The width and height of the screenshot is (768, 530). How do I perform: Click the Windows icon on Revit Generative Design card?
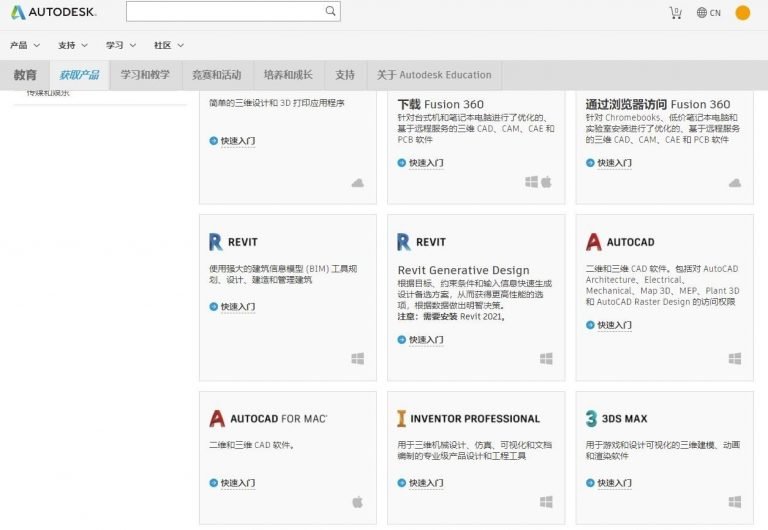pyautogui.click(x=546, y=359)
